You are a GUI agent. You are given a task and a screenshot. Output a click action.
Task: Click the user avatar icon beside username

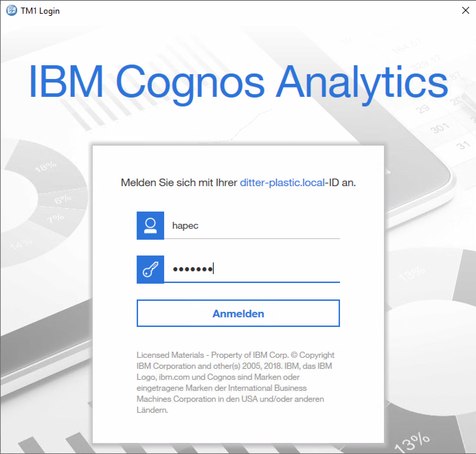click(150, 226)
